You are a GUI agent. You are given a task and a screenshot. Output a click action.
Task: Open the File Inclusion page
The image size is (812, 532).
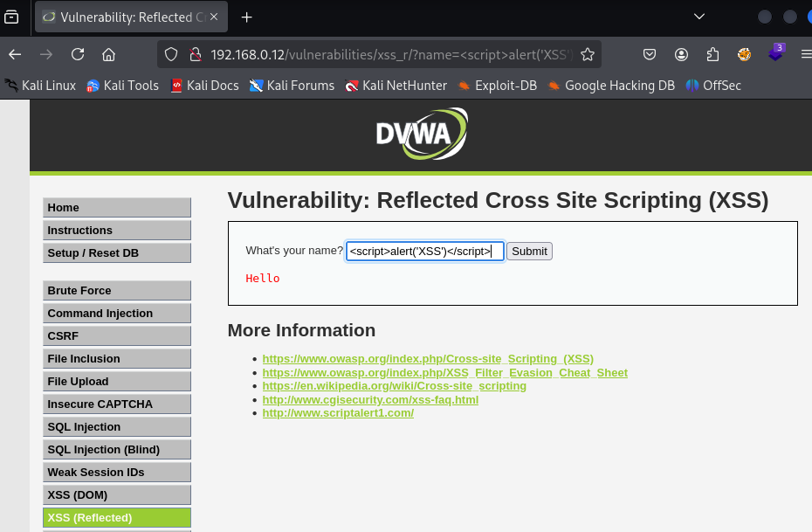pyautogui.click(x=117, y=359)
